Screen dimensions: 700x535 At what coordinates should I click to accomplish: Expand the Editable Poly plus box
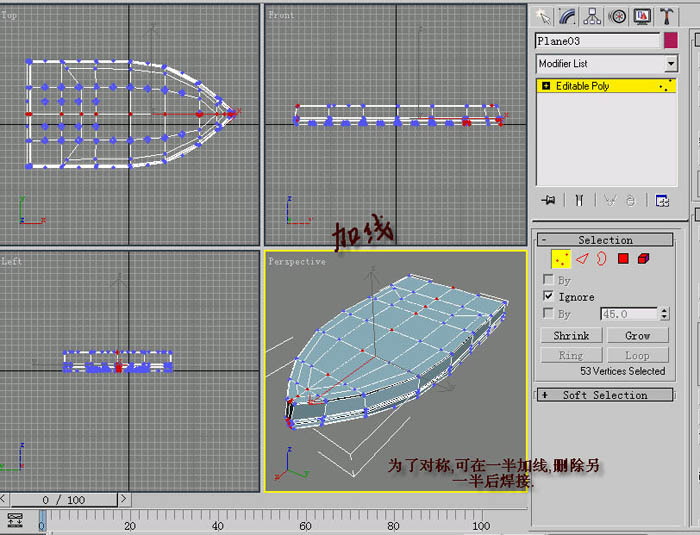pyautogui.click(x=546, y=86)
